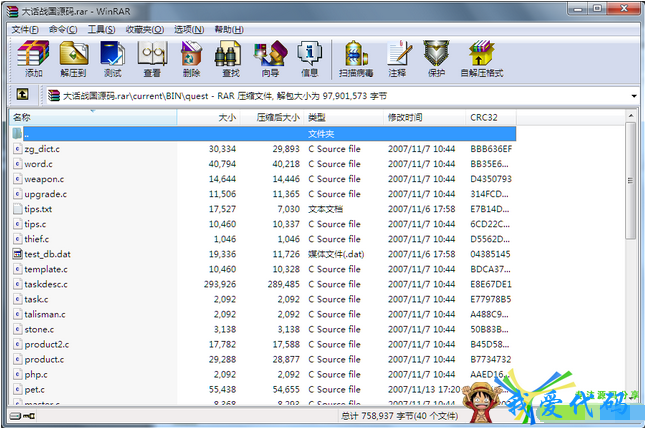Click the CRC32 value 04385145

click(x=490, y=254)
